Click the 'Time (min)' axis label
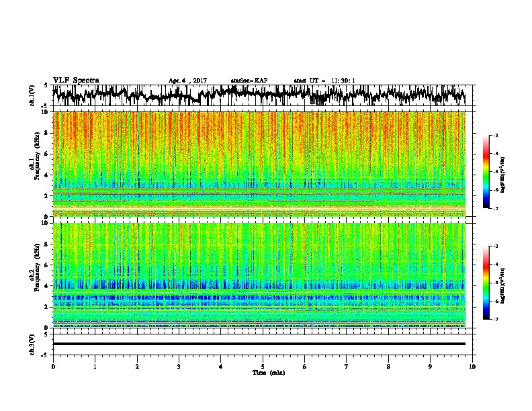This screenshot has width=532, height=411. [269, 373]
